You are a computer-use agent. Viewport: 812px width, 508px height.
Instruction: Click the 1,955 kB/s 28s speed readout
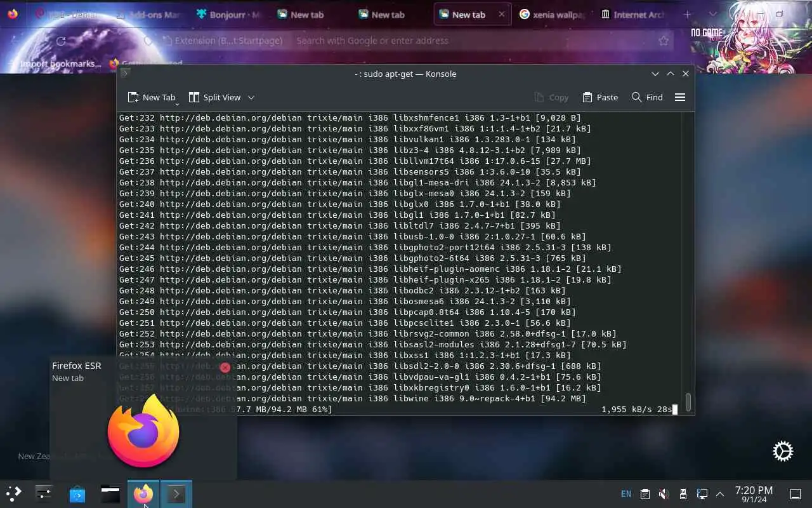click(636, 410)
